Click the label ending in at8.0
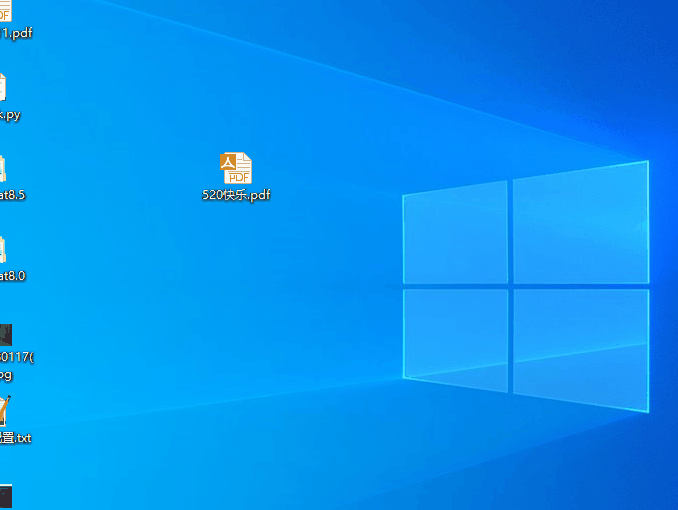 (x=13, y=276)
